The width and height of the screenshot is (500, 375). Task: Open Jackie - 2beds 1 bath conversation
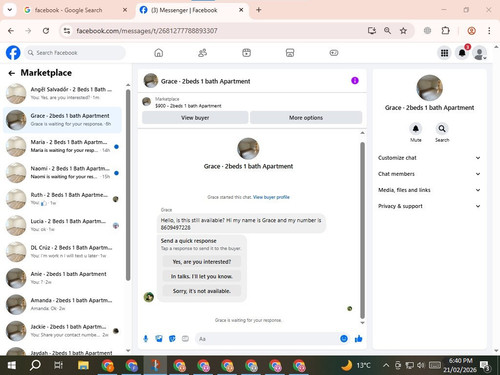pos(63,331)
